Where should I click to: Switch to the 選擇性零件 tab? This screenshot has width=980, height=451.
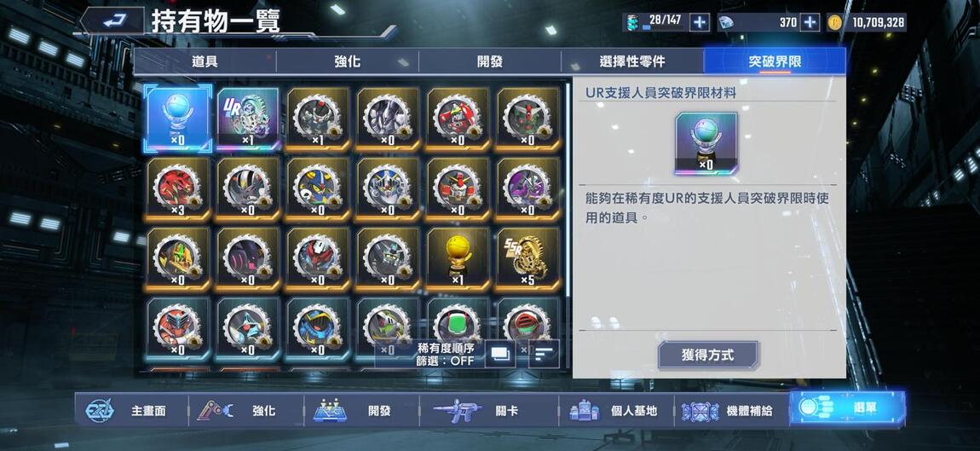point(631,61)
